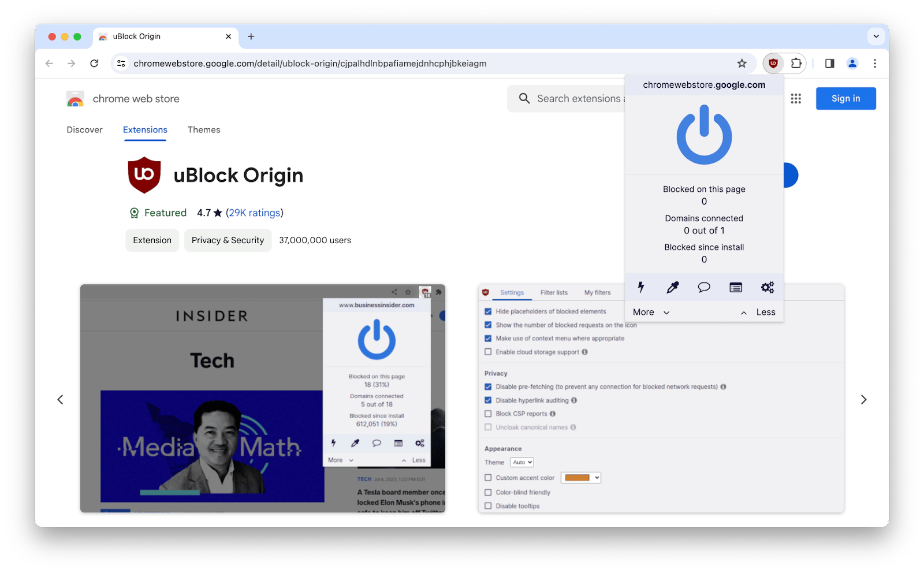The height and width of the screenshot is (573, 924).
Task: Open the Theme Auto dropdown
Action: (522, 462)
